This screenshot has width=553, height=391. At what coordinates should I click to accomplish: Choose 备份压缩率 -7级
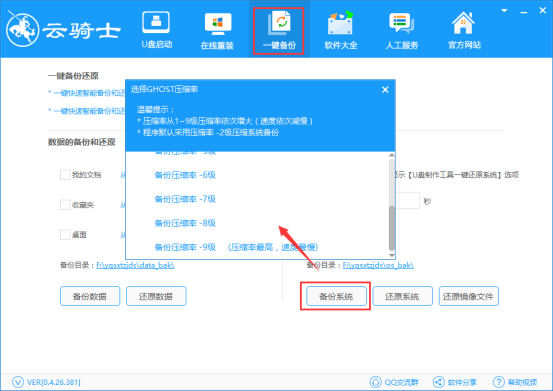[x=185, y=199]
